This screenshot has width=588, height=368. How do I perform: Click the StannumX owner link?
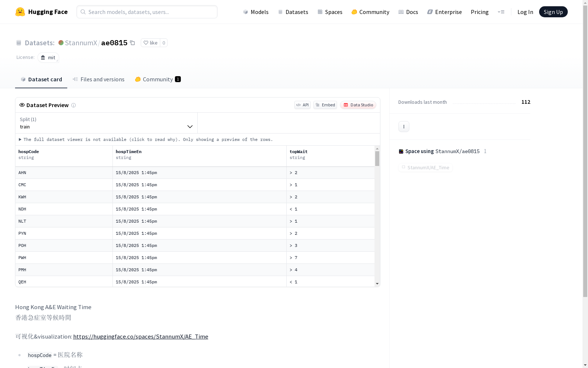pyautogui.click(x=81, y=43)
